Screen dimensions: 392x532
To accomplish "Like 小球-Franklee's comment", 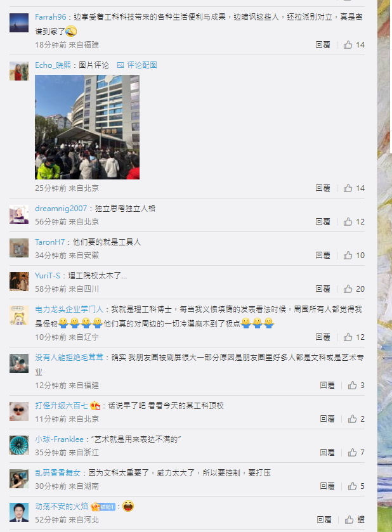I will coord(356,452).
